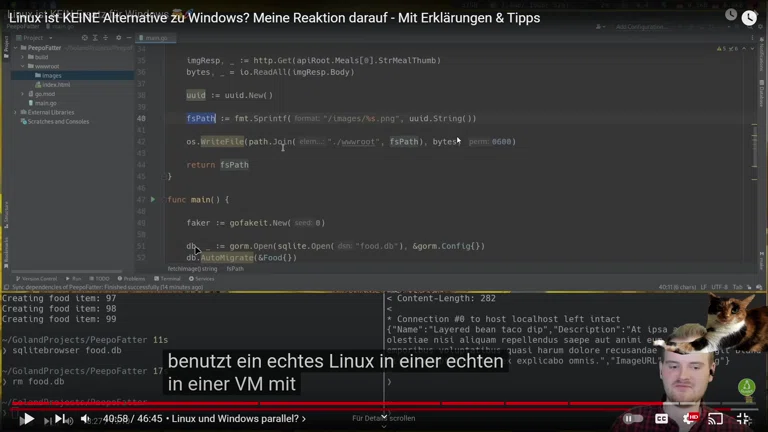The height and width of the screenshot is (432, 768).
Task: Open the main.go editor tab
Action: [x=156, y=39]
